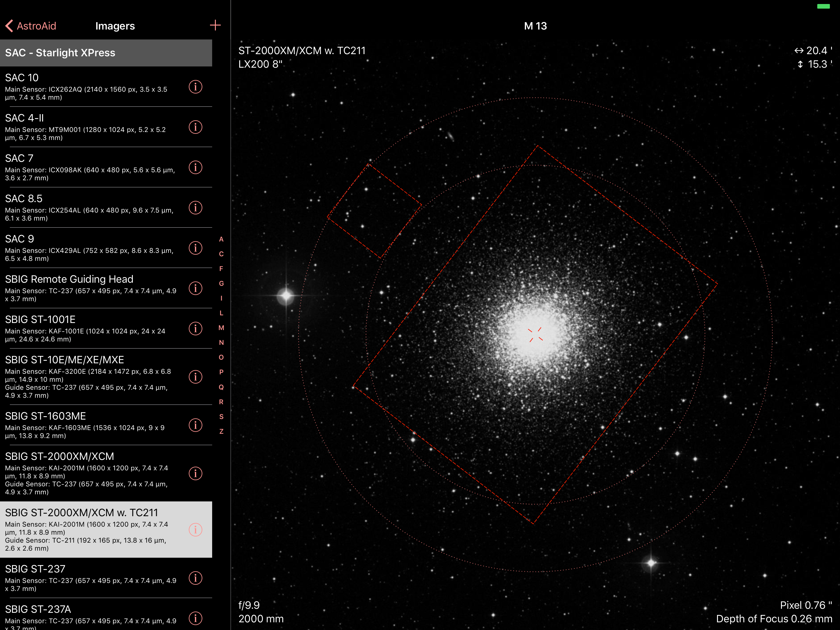Image resolution: width=840 pixels, height=630 pixels.
Task: Show info for SBIG ST-10E/ME/XE/MXE
Action: coord(195,377)
